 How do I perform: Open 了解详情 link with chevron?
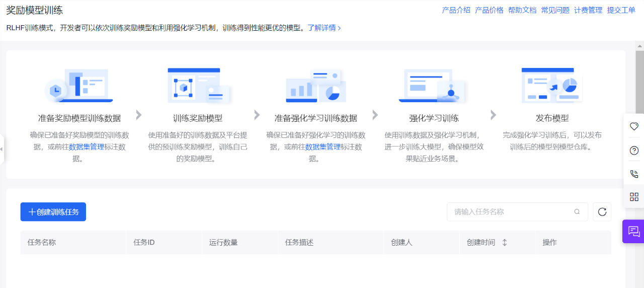(x=325, y=28)
